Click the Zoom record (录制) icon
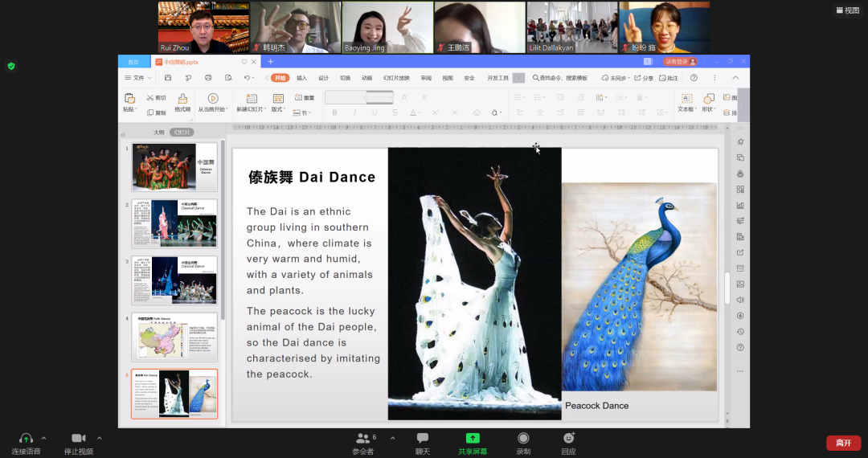Image resolution: width=868 pixels, height=458 pixels. 523,439
